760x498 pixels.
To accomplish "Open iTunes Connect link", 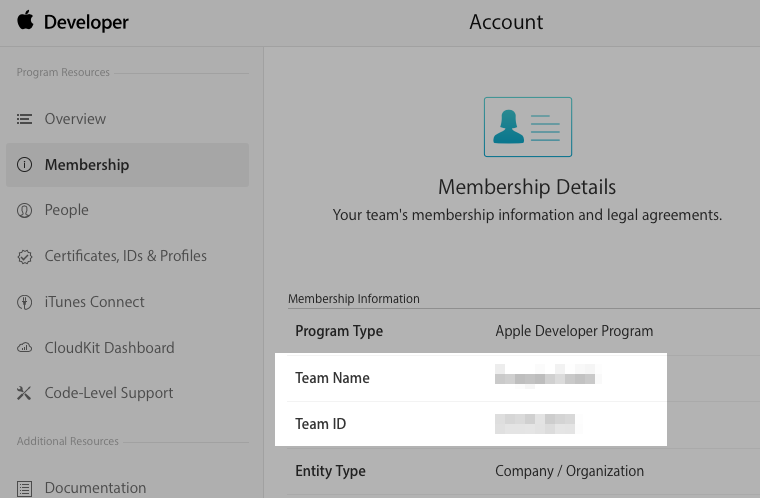I will click(95, 302).
